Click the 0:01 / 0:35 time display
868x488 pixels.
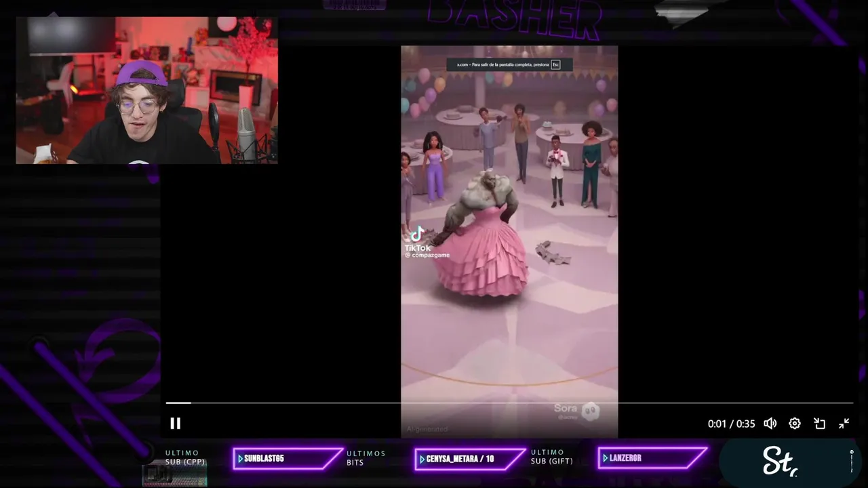coord(731,424)
